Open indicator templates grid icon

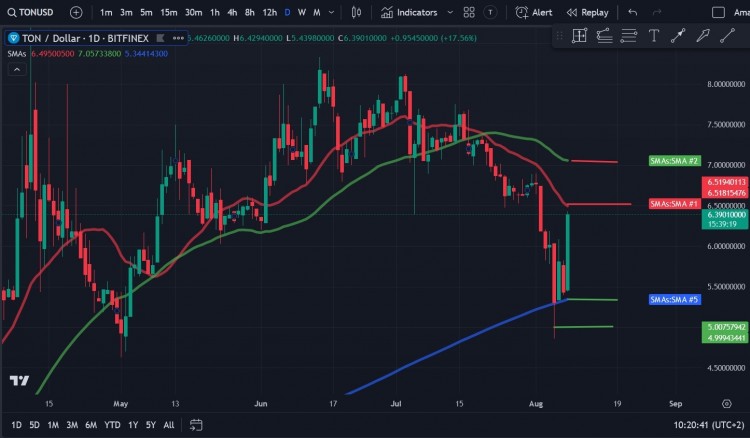(x=469, y=12)
